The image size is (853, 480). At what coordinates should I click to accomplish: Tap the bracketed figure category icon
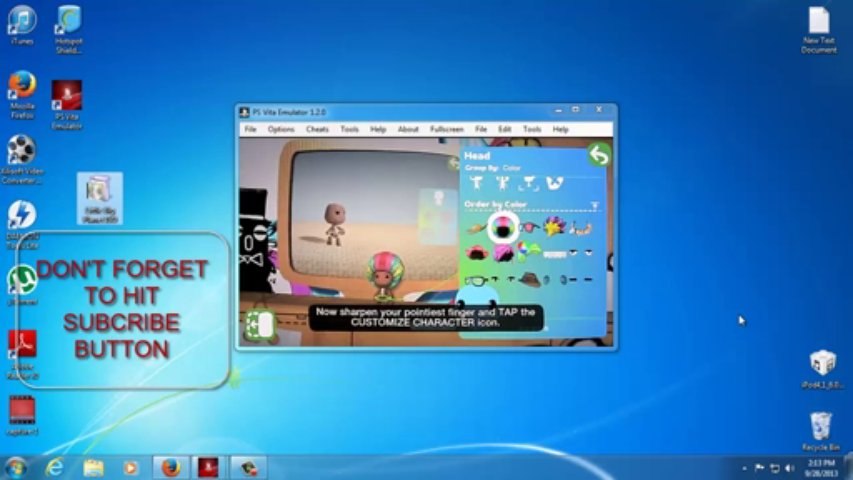point(528,183)
